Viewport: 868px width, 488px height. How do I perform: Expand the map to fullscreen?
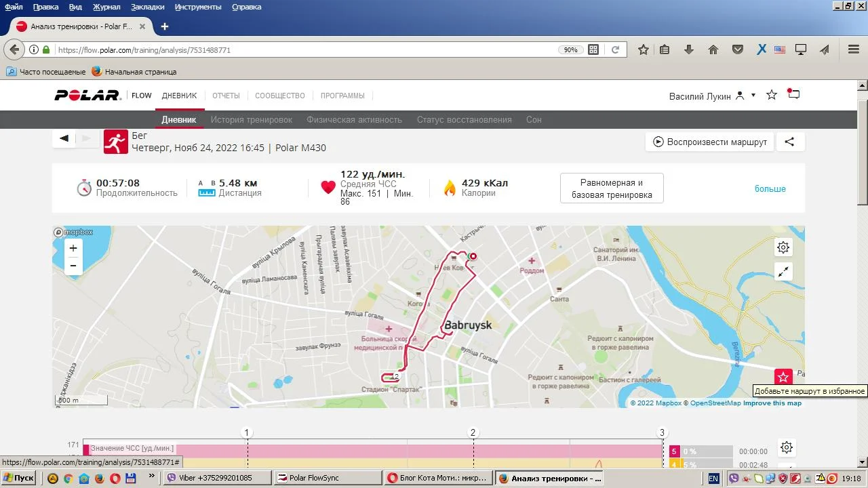(783, 272)
